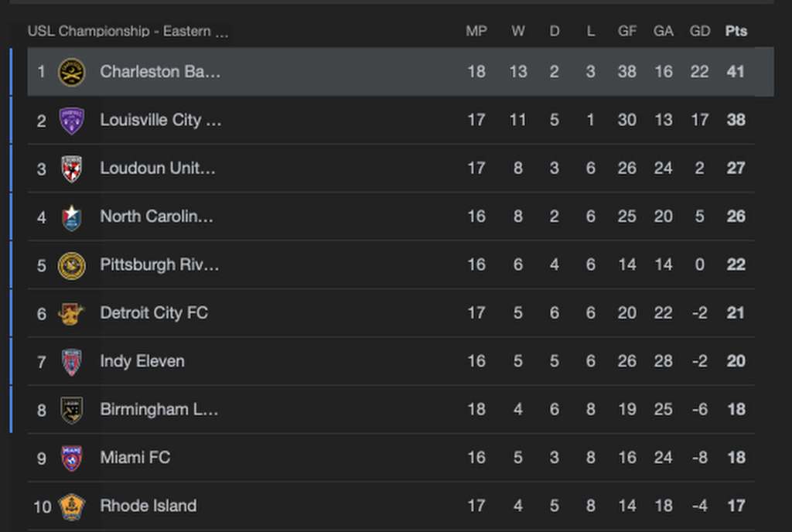Click the Louisville City purple crest icon
This screenshot has width=792, height=532.
tap(72, 121)
